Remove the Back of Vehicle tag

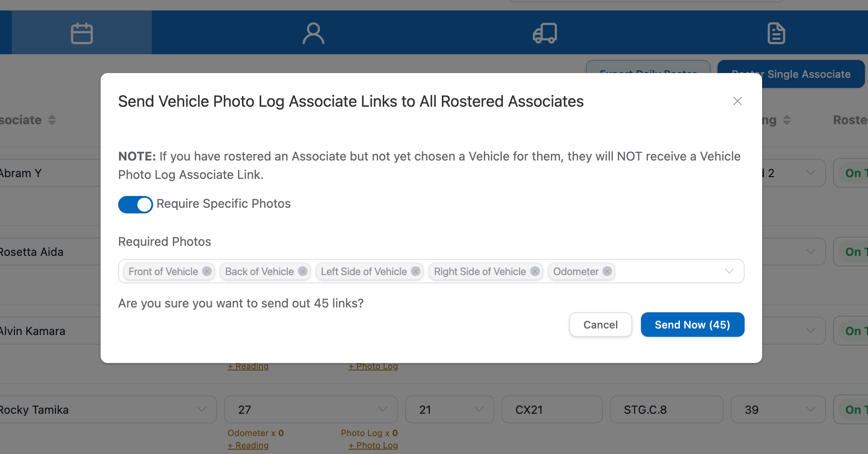(302, 271)
